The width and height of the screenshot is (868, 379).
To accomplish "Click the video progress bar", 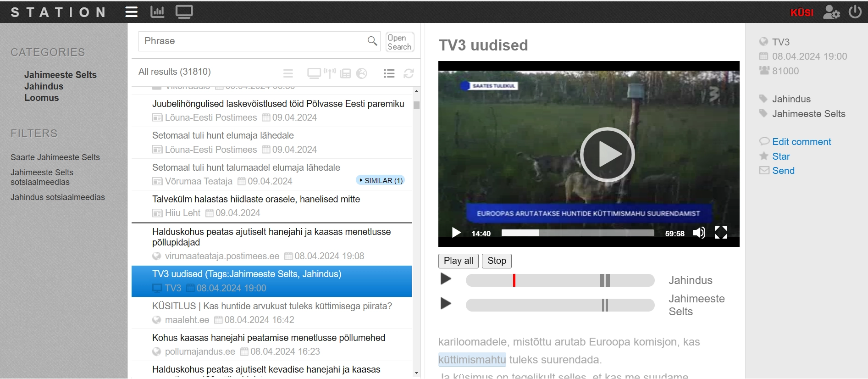I will coord(577,233).
